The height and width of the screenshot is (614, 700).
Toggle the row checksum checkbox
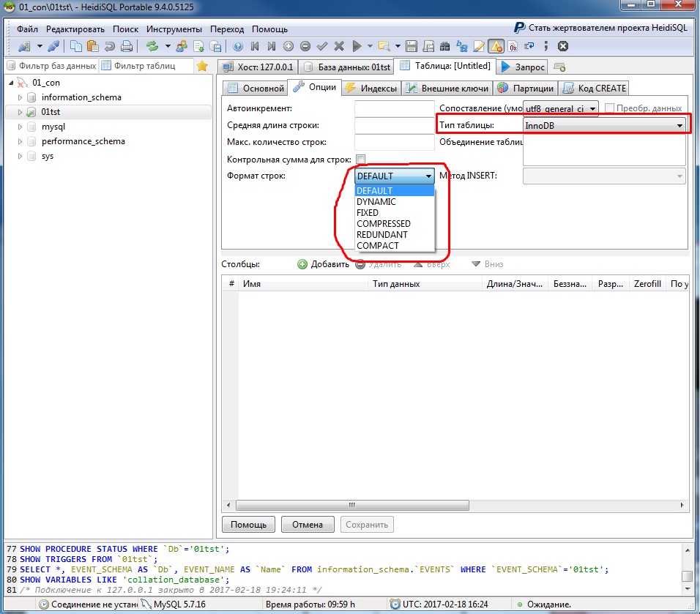pos(360,160)
